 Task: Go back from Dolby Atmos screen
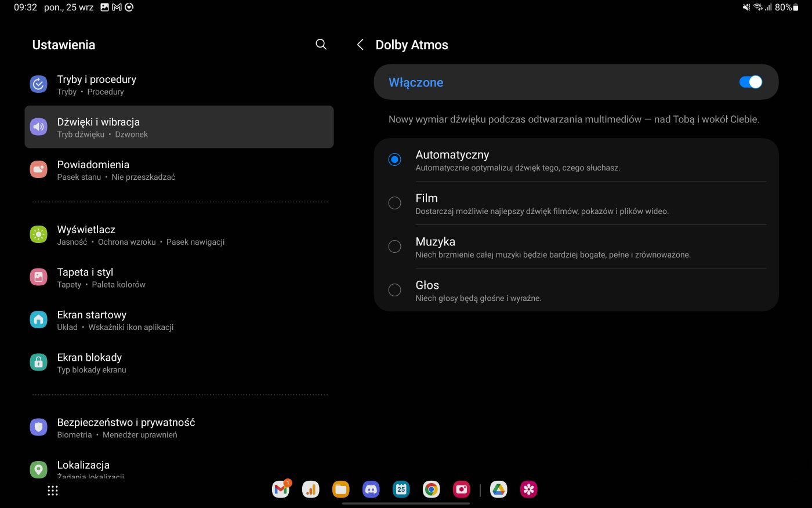coord(360,45)
